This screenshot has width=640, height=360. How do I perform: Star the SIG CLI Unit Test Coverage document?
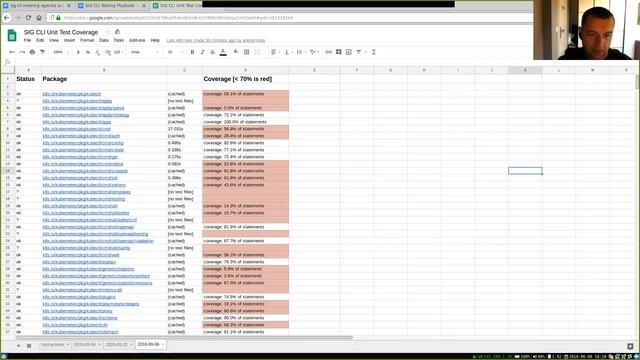(x=108, y=32)
